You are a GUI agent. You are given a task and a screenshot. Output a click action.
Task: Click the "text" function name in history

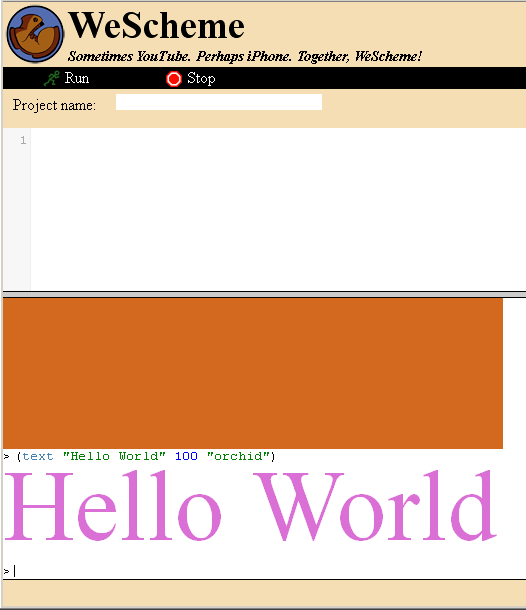coord(38,456)
